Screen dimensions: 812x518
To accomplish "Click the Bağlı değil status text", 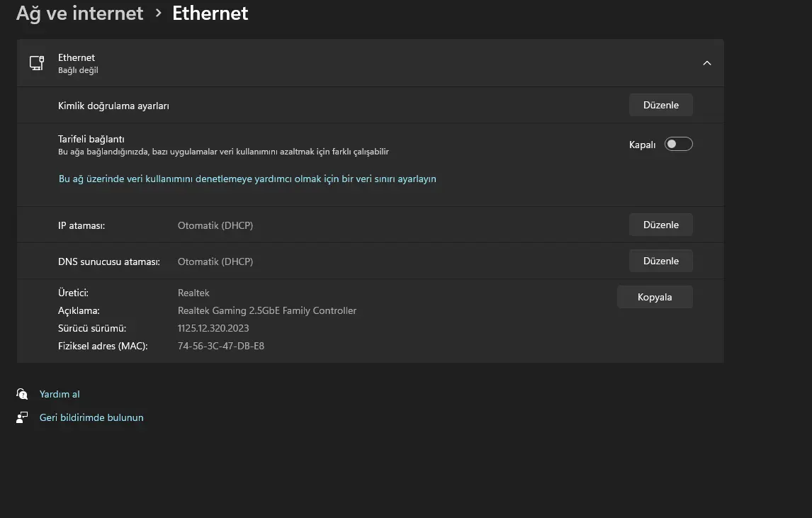I will pyautogui.click(x=78, y=70).
